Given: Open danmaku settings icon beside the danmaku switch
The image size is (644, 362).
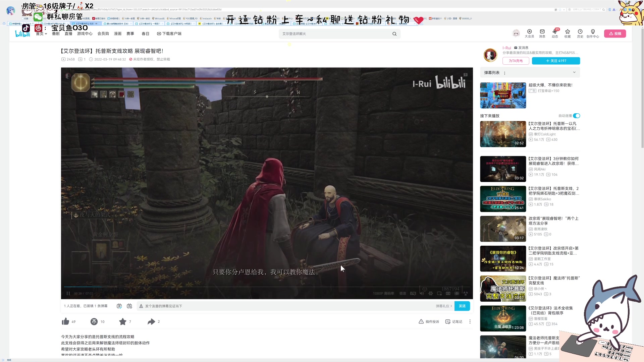Looking at the screenshot, I should pyautogui.click(x=129, y=306).
